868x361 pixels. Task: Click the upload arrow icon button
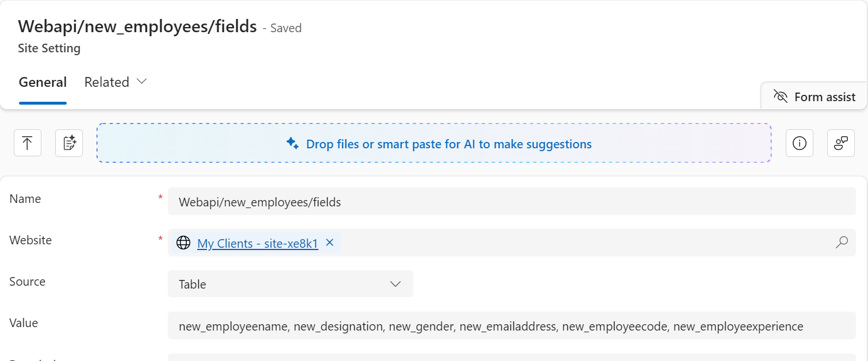[28, 143]
